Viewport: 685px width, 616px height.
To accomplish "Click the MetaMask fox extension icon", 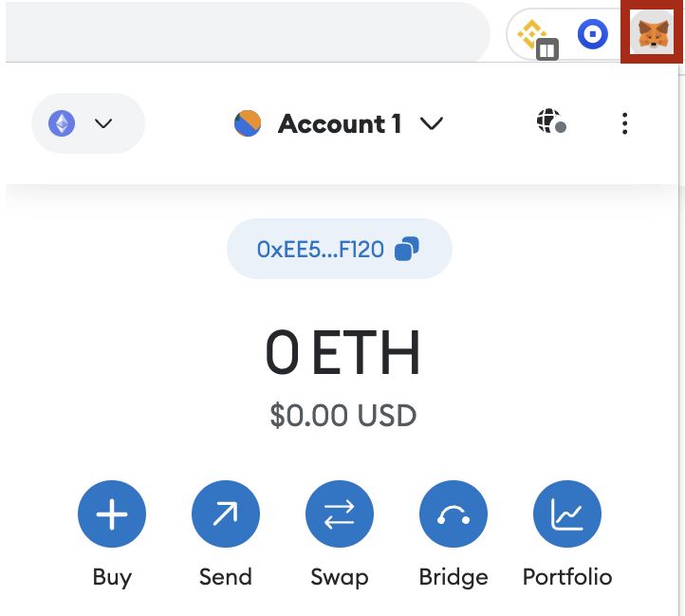I will coord(652,34).
